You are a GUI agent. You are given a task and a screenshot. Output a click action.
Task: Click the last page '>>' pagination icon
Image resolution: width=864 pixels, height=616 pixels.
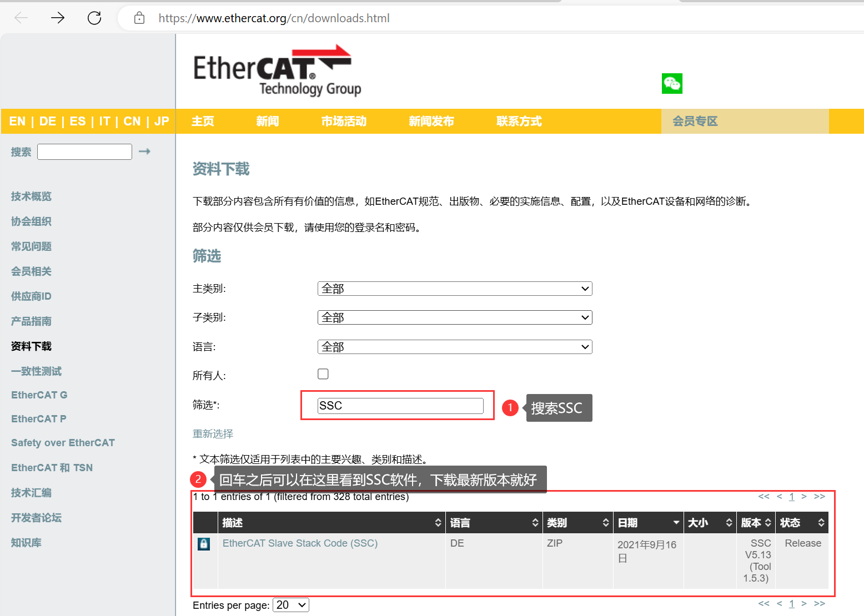point(820,496)
